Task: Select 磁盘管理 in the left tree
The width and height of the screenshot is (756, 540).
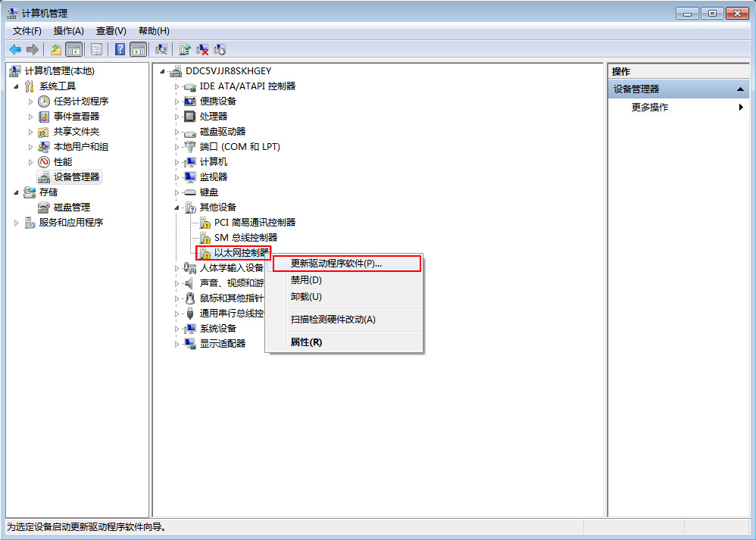Action: click(x=72, y=208)
